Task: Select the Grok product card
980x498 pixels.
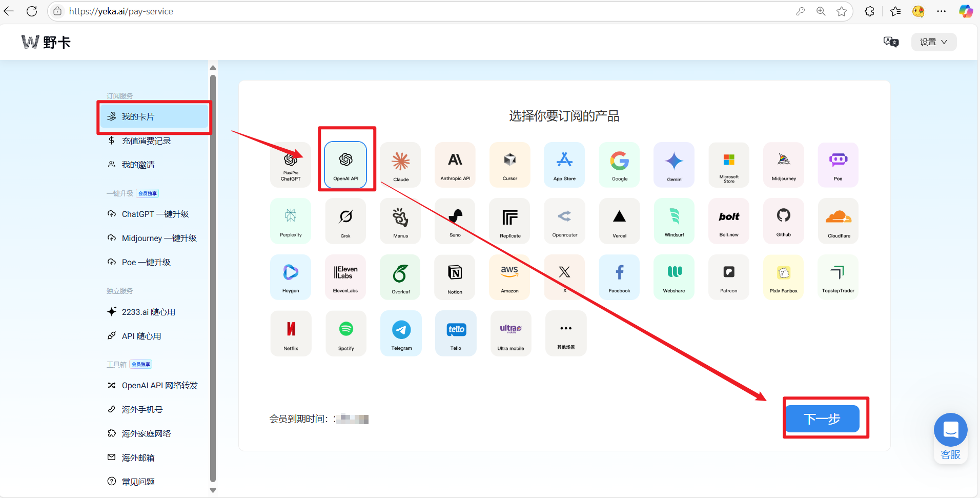Action: pos(345,221)
